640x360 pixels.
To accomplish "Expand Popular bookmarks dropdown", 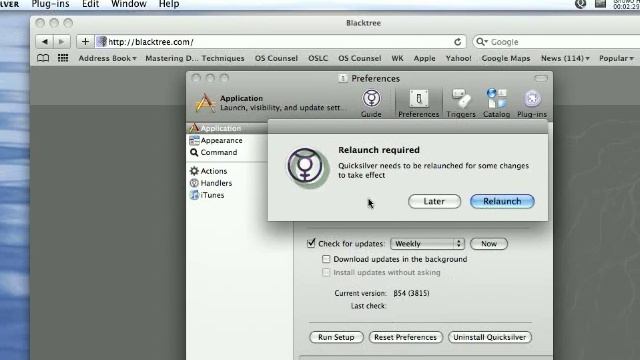I will pos(616,58).
